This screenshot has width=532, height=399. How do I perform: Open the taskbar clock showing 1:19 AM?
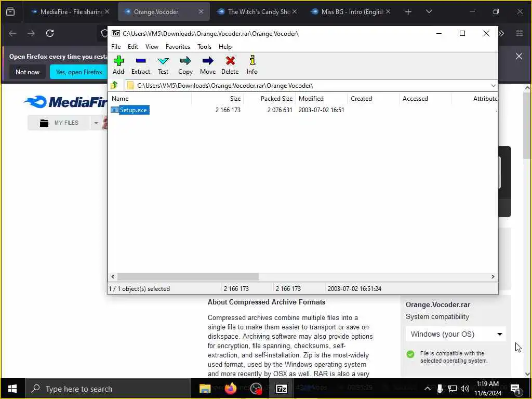pyautogui.click(x=487, y=389)
